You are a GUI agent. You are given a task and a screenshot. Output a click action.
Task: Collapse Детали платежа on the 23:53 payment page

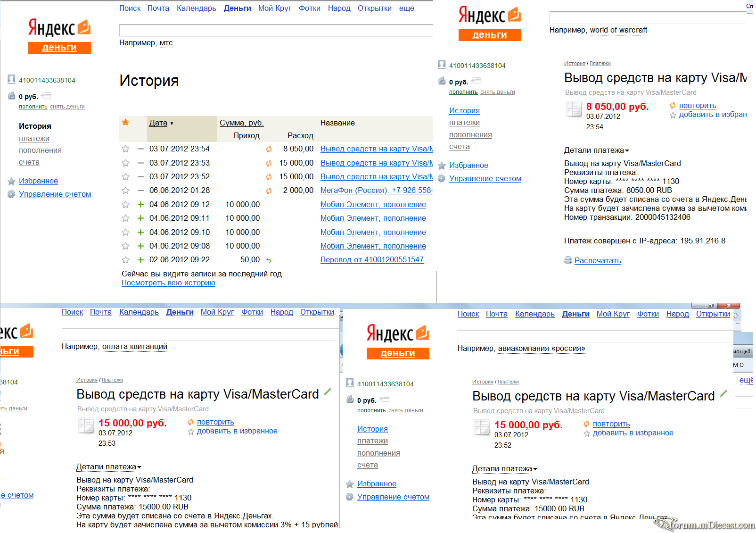(x=108, y=467)
